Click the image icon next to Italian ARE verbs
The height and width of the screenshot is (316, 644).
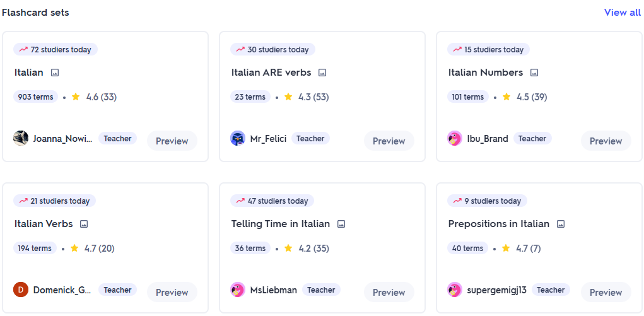[322, 73]
